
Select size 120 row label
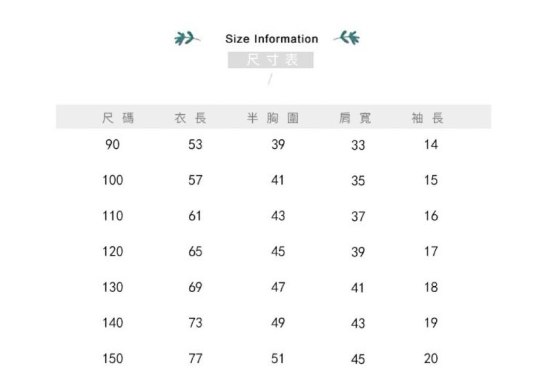(x=112, y=251)
